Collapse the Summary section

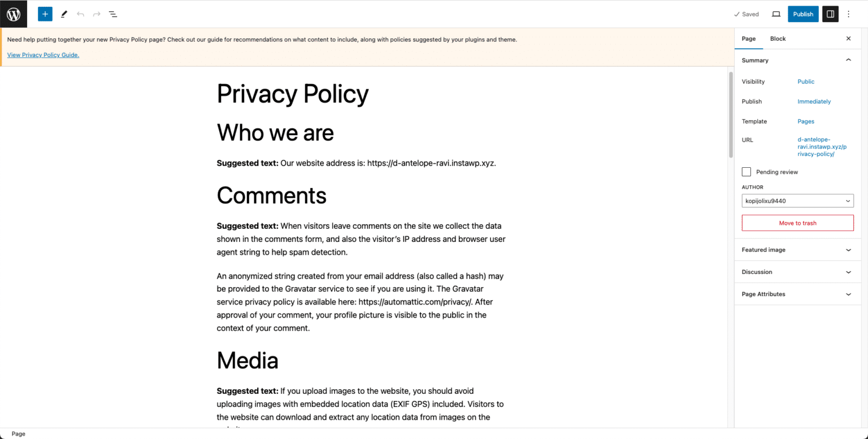(848, 60)
